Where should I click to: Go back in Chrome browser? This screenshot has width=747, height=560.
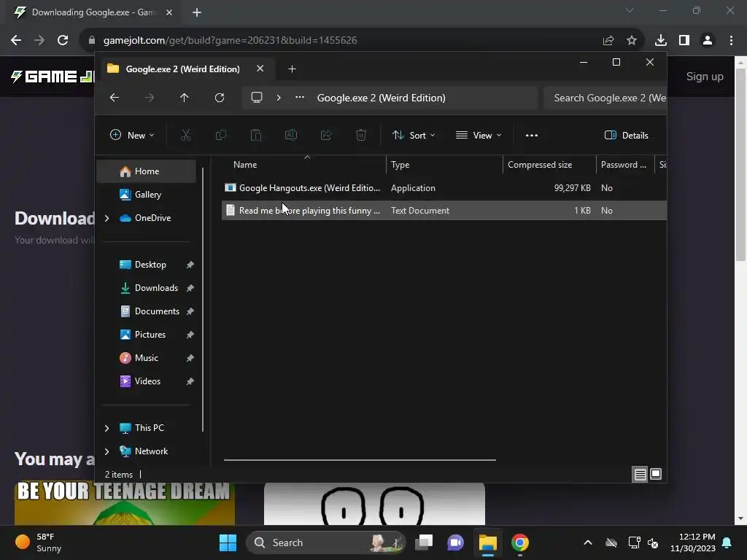click(x=16, y=41)
